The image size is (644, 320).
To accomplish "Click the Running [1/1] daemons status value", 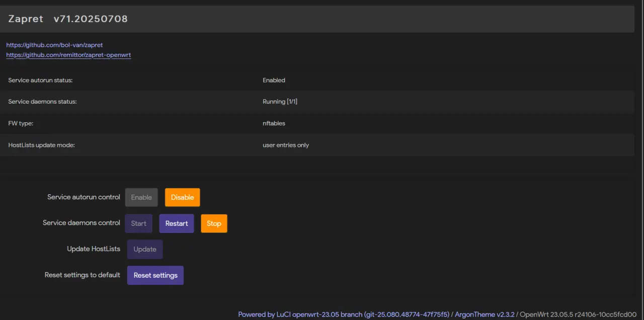I will (x=280, y=102).
